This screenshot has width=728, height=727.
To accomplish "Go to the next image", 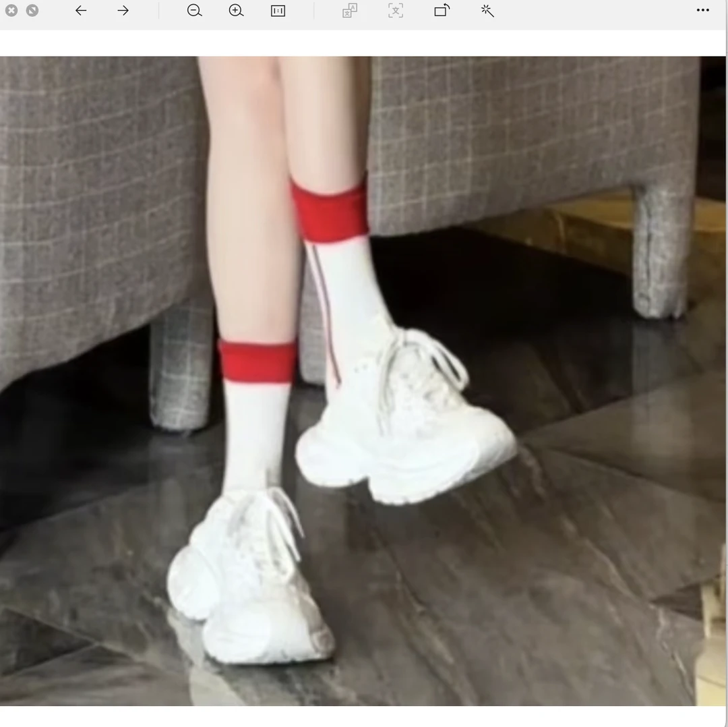I will point(123,11).
